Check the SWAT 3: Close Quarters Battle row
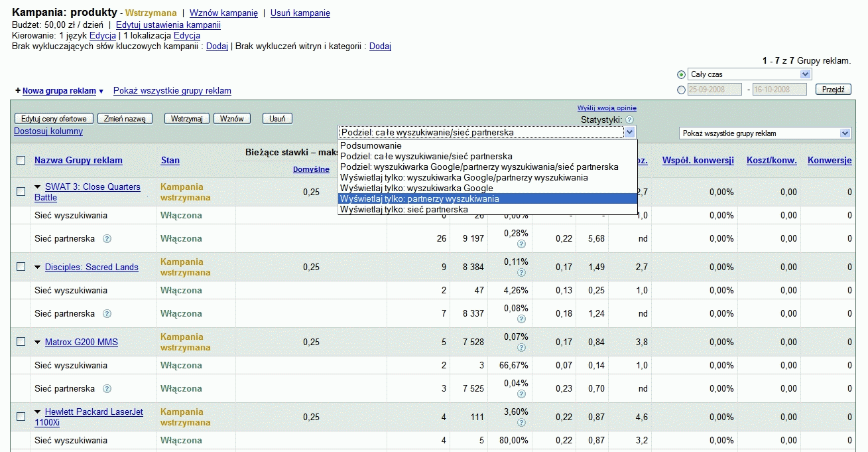 [21, 192]
